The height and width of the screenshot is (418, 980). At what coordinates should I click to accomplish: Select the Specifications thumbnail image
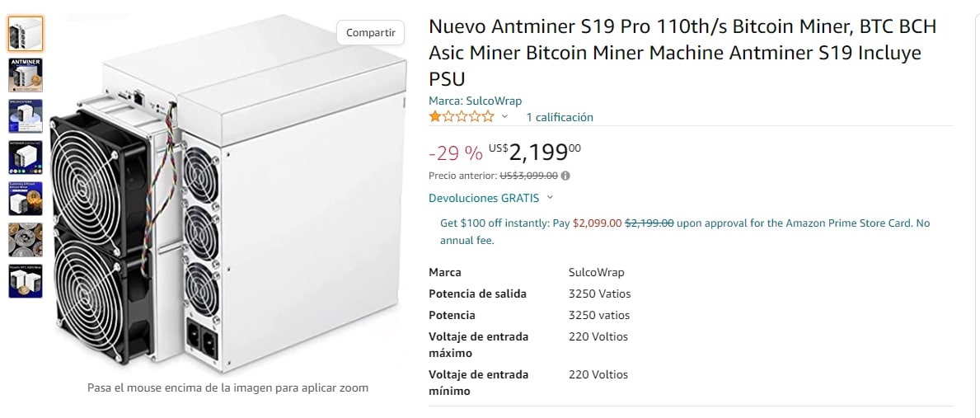[x=26, y=116]
